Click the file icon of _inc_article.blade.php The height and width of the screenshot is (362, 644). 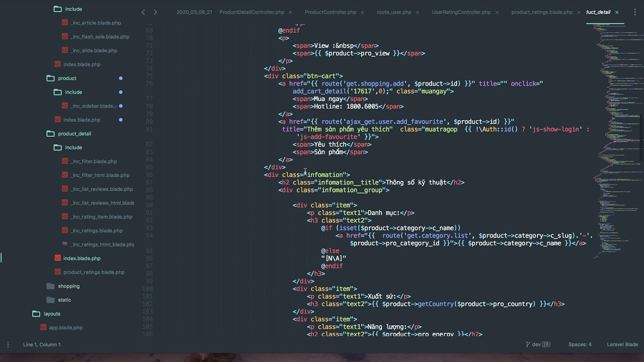tap(65, 23)
